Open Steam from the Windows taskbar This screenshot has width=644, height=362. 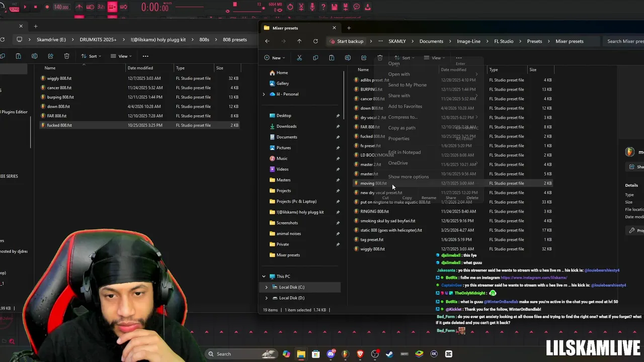389,354
